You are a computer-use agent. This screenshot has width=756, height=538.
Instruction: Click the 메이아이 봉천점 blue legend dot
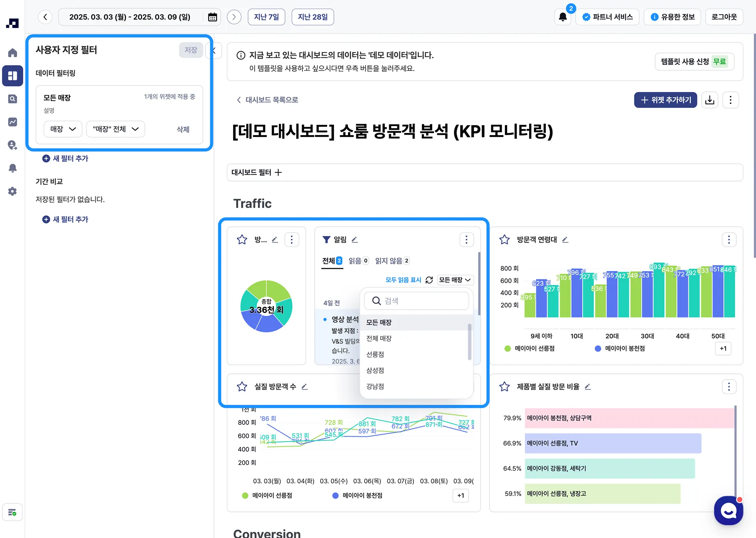tap(598, 349)
